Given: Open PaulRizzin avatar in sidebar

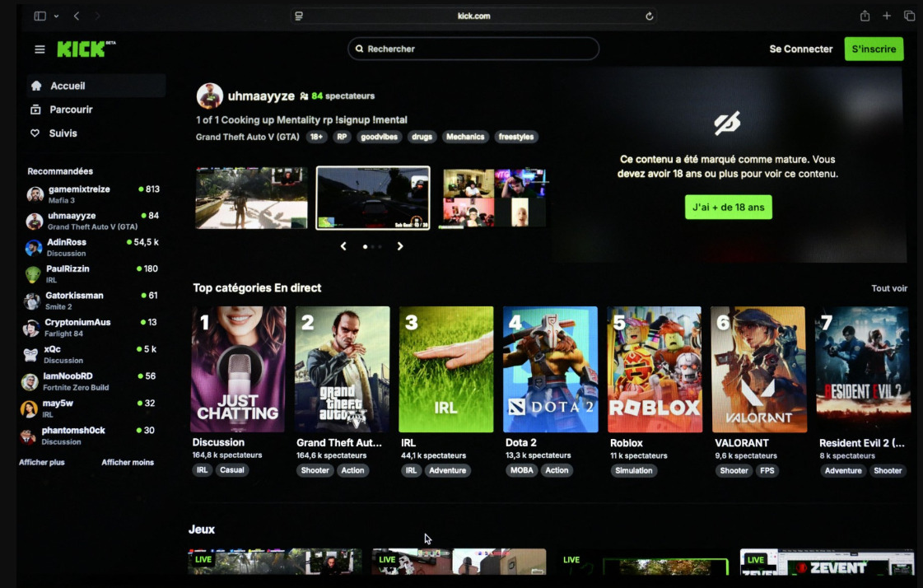Looking at the screenshot, I should click(x=33, y=274).
